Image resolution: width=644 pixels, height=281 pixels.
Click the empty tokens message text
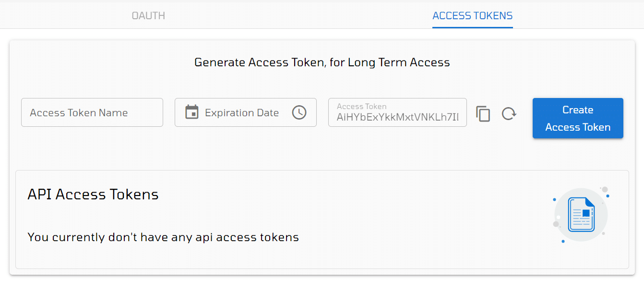click(x=163, y=237)
